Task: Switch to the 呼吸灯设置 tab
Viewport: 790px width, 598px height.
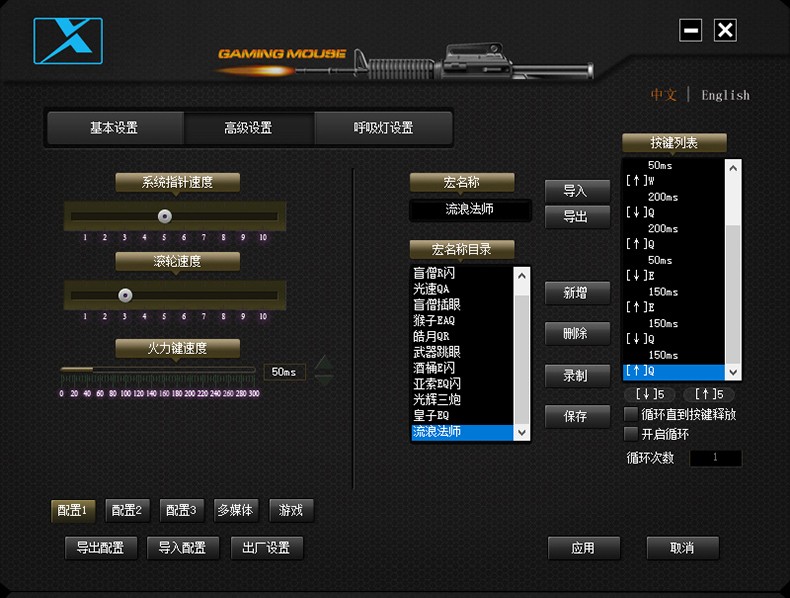Action: coord(383,128)
